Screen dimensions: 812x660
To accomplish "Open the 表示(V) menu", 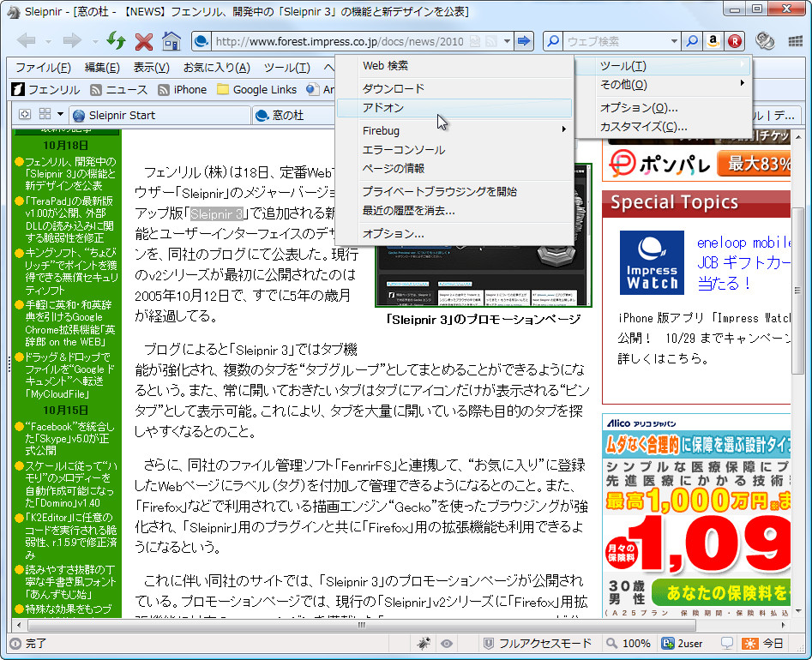I will [x=151, y=68].
